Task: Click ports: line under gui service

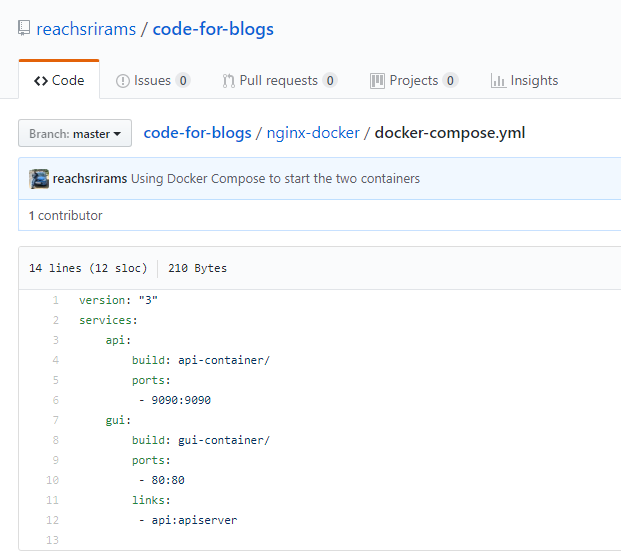Action: click(x=151, y=460)
